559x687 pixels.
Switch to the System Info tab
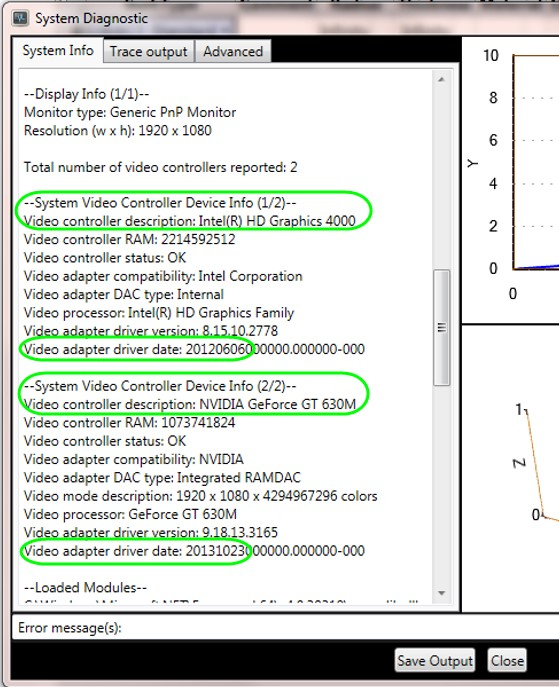click(x=58, y=50)
